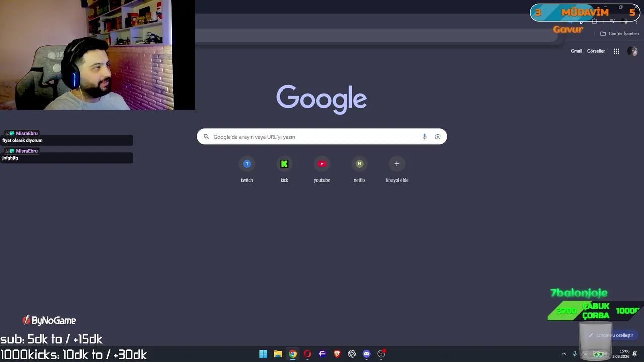Open the clock showing 15:06

(x=621, y=354)
